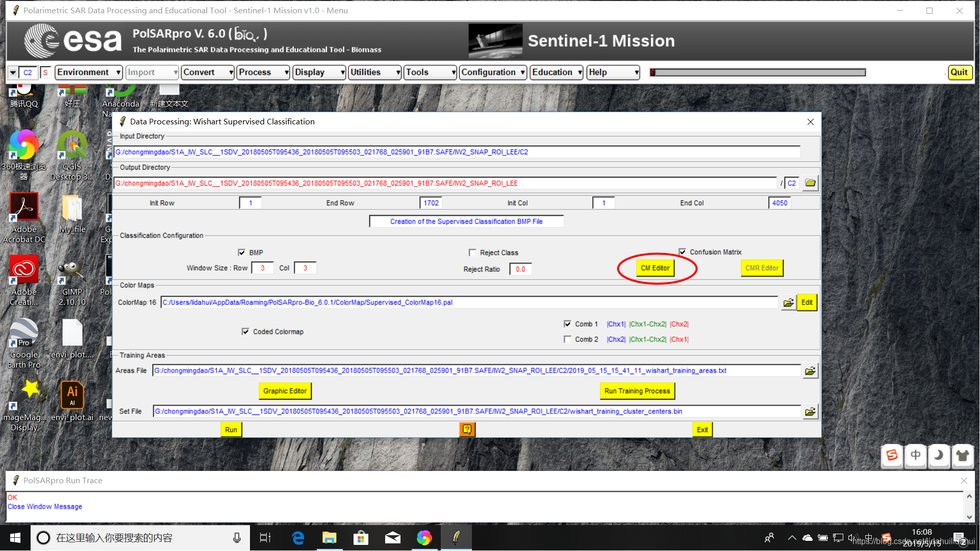This screenshot has width=980, height=551.
Task: Expand the Tools dropdown menu
Action: (x=430, y=72)
